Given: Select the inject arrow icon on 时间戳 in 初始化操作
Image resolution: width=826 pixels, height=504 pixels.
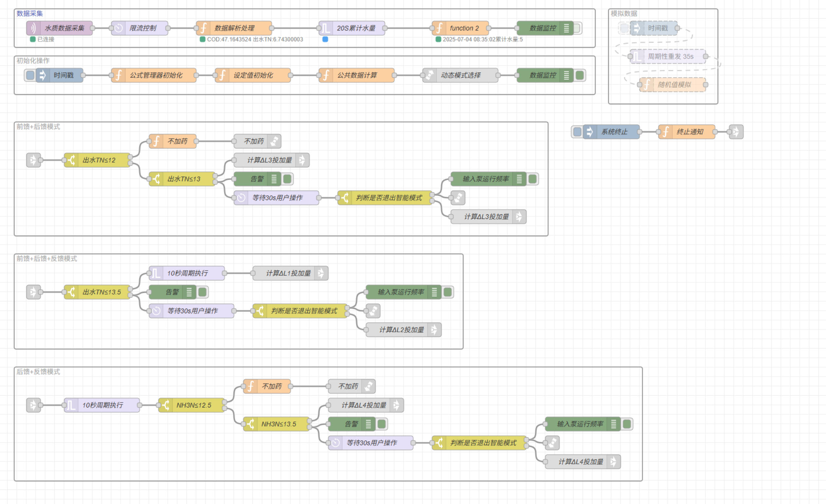Looking at the screenshot, I should (x=43, y=75).
